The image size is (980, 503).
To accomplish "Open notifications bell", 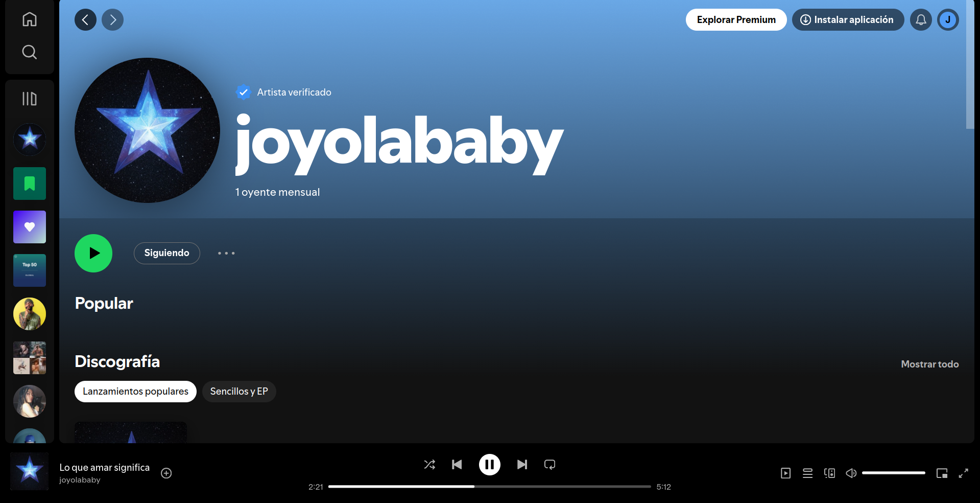I will [921, 20].
